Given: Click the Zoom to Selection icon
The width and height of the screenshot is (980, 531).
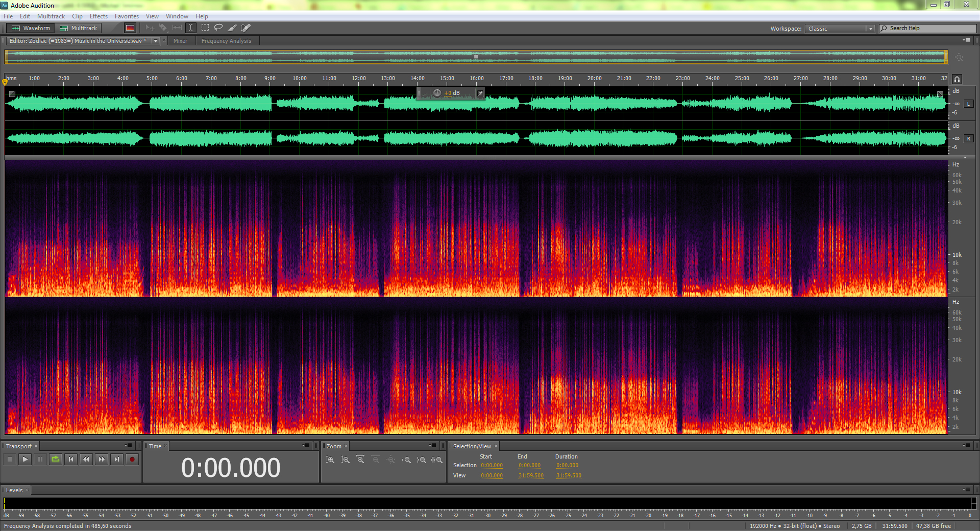Looking at the screenshot, I should click(x=436, y=460).
